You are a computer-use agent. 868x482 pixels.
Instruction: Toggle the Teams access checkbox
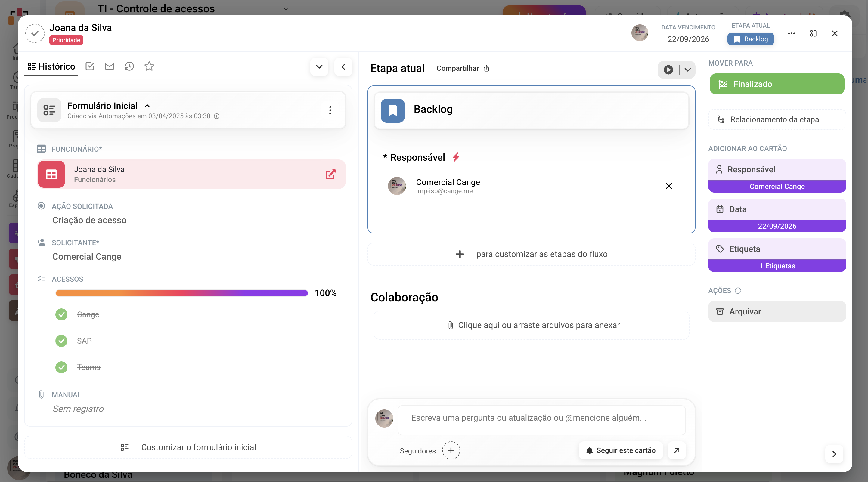coord(61,367)
